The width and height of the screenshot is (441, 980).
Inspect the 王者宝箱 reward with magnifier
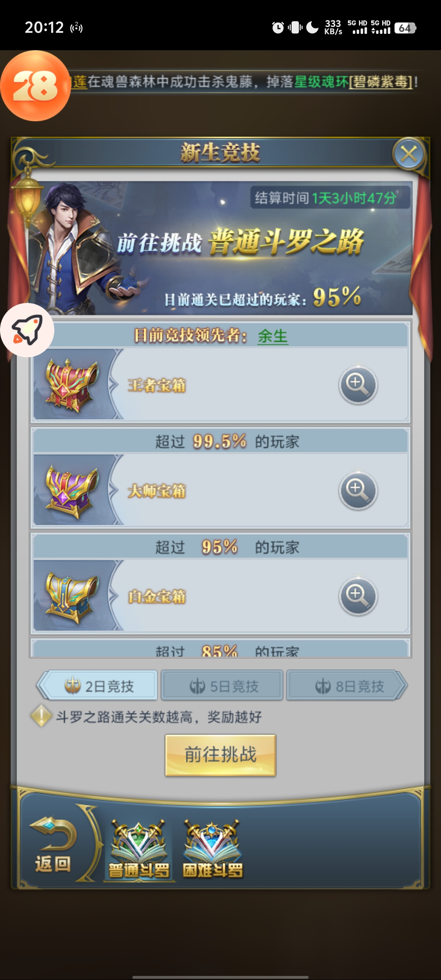(358, 385)
